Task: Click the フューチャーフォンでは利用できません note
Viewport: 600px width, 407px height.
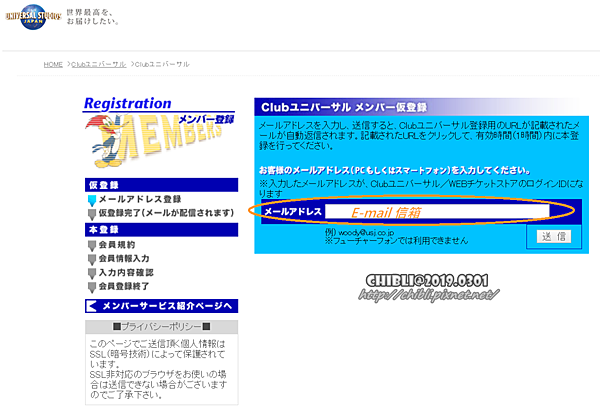Action: tap(396, 241)
